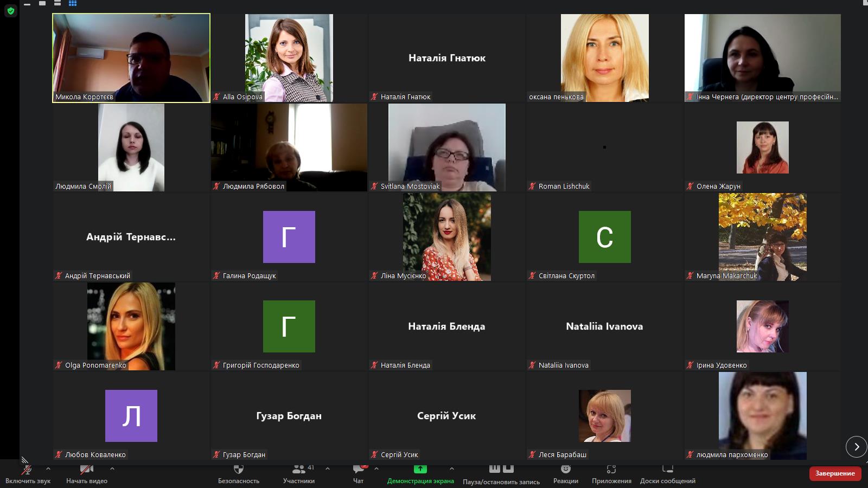868x488 pixels.
Task: Click the muted mic icon beside Roman Lishchuk
Action: (x=532, y=186)
